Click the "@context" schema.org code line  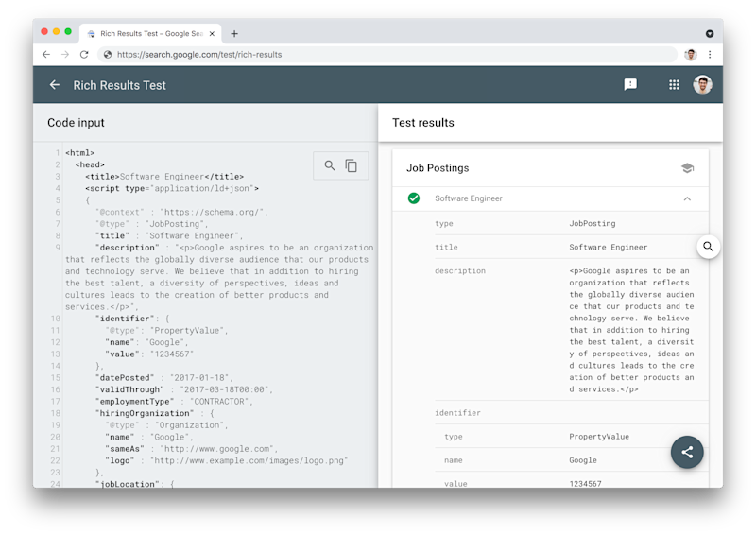click(x=181, y=212)
